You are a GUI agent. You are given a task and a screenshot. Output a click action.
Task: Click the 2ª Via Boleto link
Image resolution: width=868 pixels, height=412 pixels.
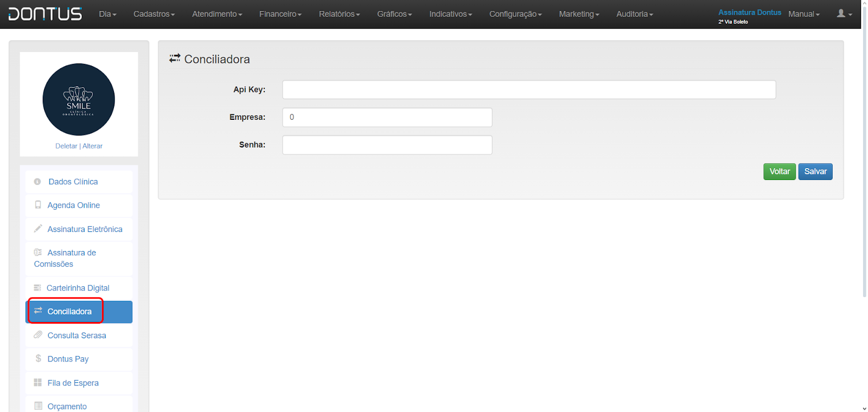point(733,22)
